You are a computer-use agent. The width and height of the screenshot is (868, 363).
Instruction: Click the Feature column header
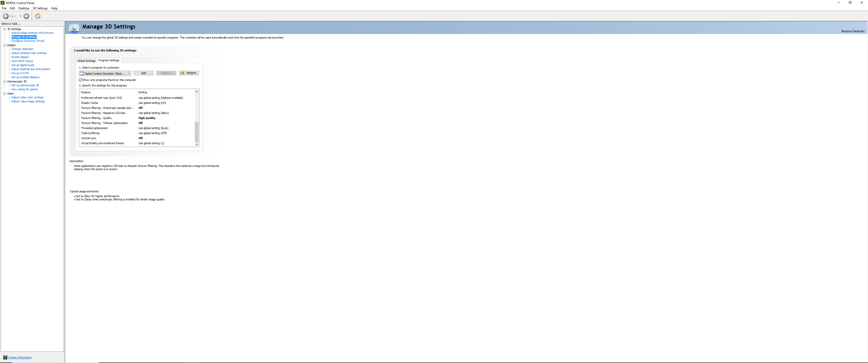pos(108,92)
